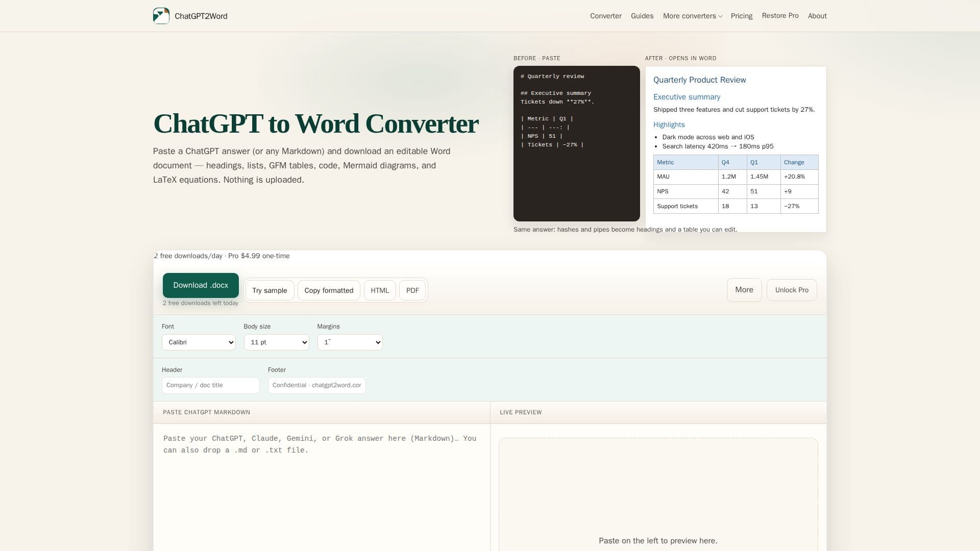
Task: Open the Font dropdown showing Calibri
Action: [199, 342]
